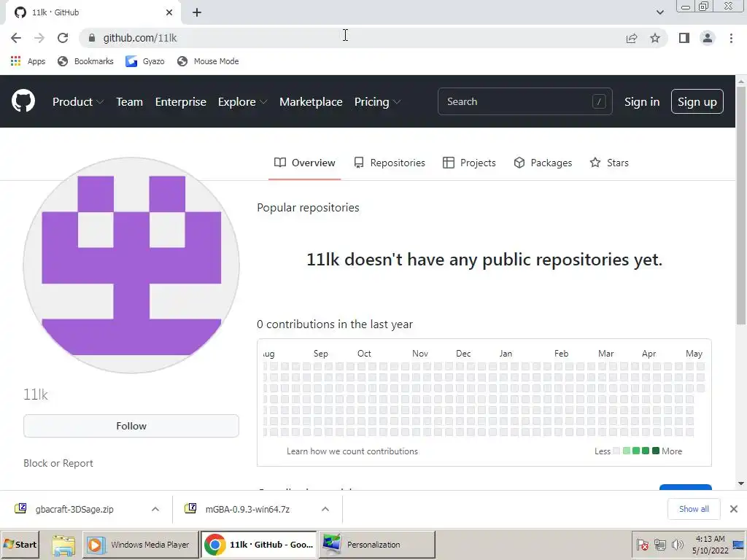
Task: Go back with browser back arrow
Action: point(16,38)
